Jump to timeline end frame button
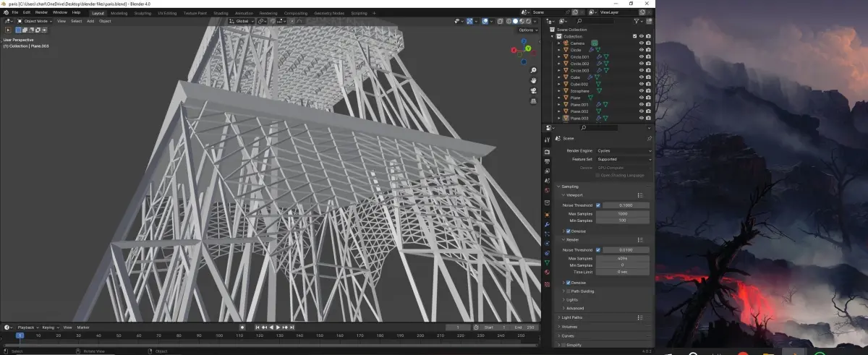The width and height of the screenshot is (868, 355). click(291, 328)
